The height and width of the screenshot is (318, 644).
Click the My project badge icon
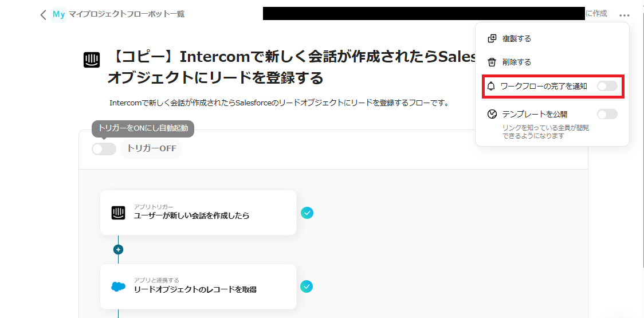(58, 14)
